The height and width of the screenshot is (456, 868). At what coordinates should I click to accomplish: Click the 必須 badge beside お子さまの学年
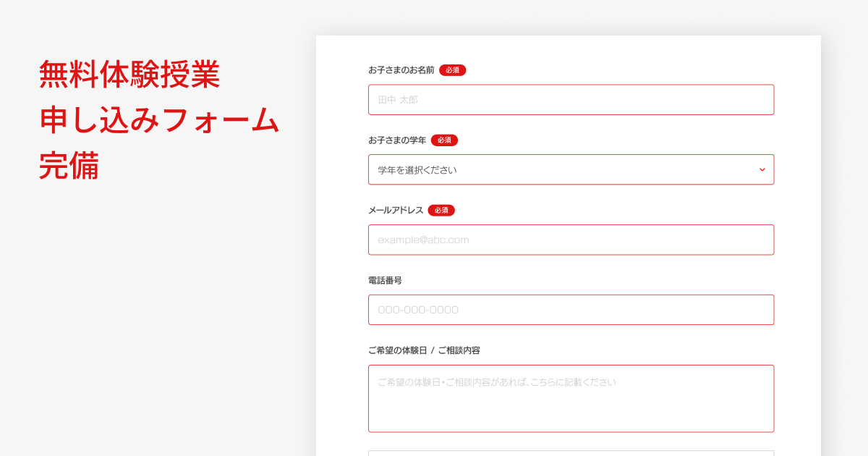tap(444, 140)
